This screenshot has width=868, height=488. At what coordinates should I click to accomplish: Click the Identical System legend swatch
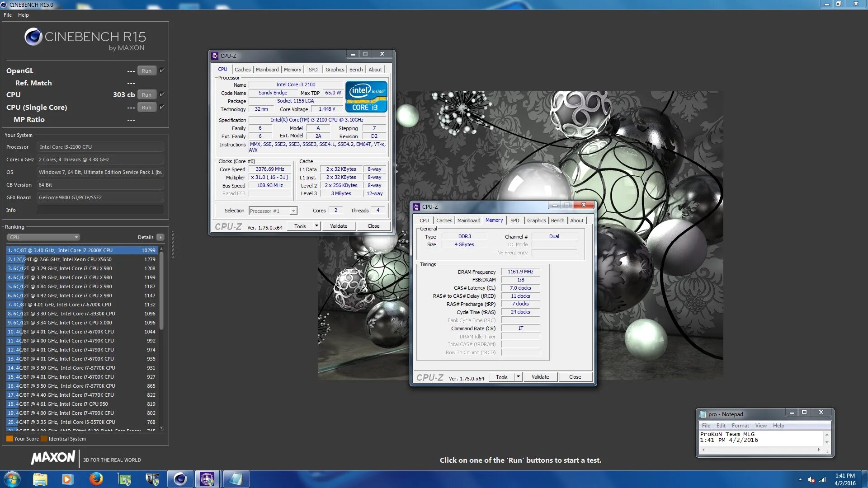click(44, 439)
